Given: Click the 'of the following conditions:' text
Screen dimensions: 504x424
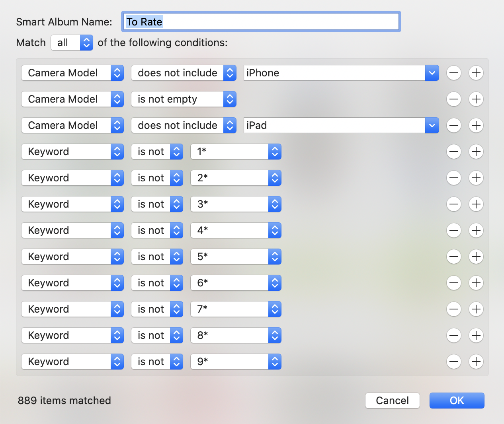Looking at the screenshot, I should pyautogui.click(x=162, y=43).
